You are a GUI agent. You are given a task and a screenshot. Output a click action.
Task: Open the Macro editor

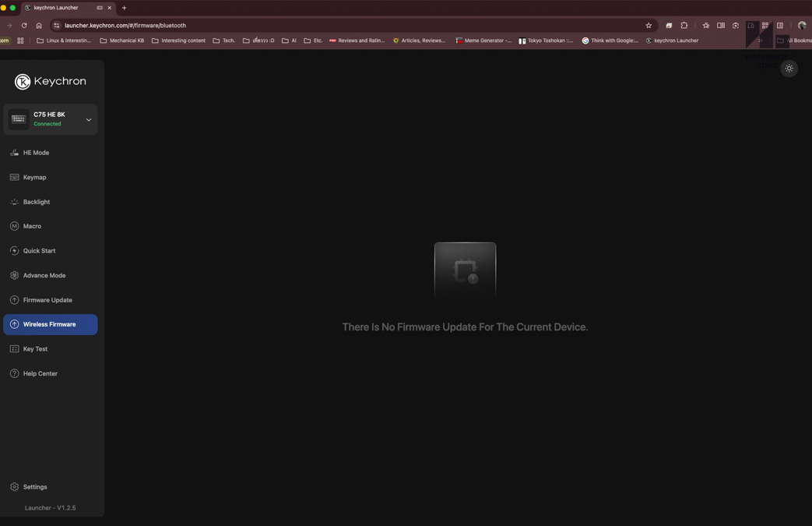(x=32, y=226)
